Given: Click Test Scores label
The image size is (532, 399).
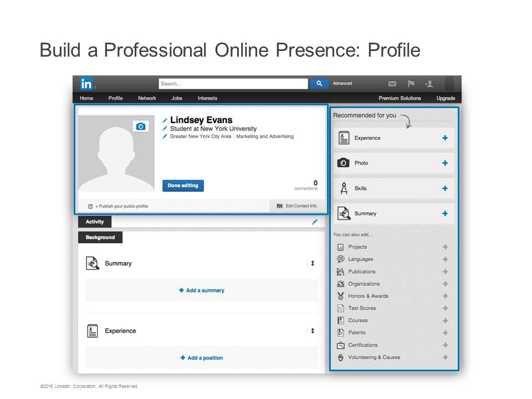Looking at the screenshot, I should 362,308.
